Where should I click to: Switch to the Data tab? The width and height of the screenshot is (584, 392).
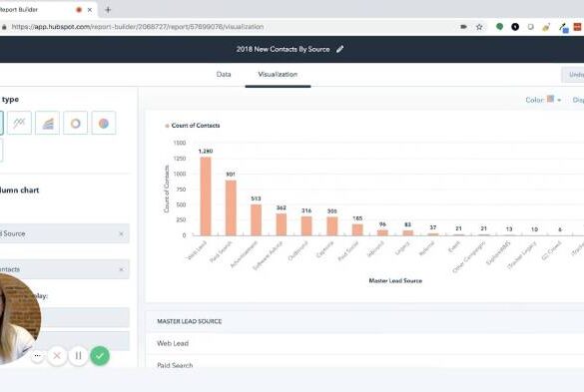click(x=224, y=75)
